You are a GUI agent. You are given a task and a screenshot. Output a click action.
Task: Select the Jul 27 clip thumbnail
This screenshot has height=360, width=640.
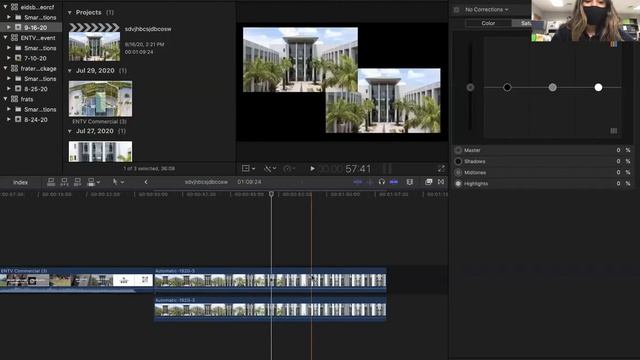(x=100, y=151)
